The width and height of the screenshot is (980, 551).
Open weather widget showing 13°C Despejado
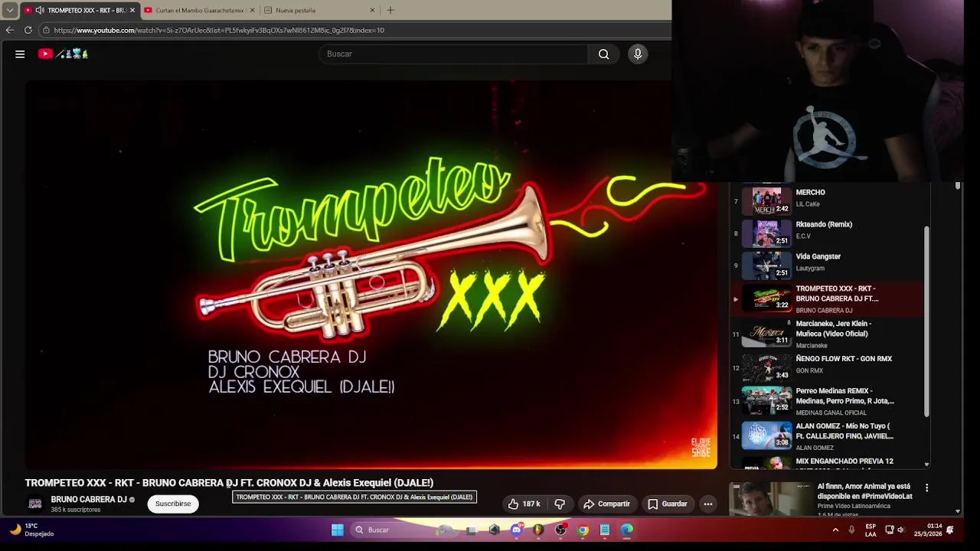click(31, 530)
